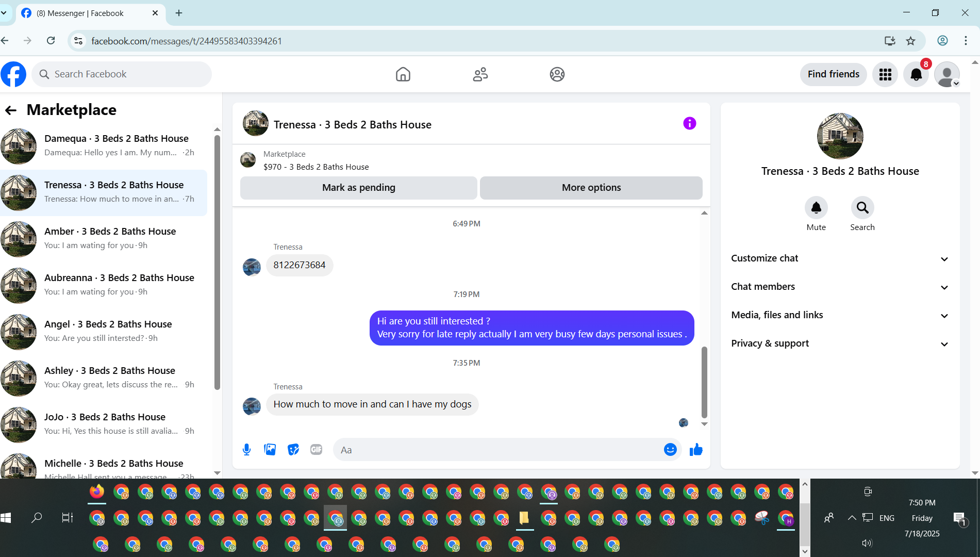Screen dimensions: 980x557
Task: Click Mark as pending button
Action: [359, 188]
